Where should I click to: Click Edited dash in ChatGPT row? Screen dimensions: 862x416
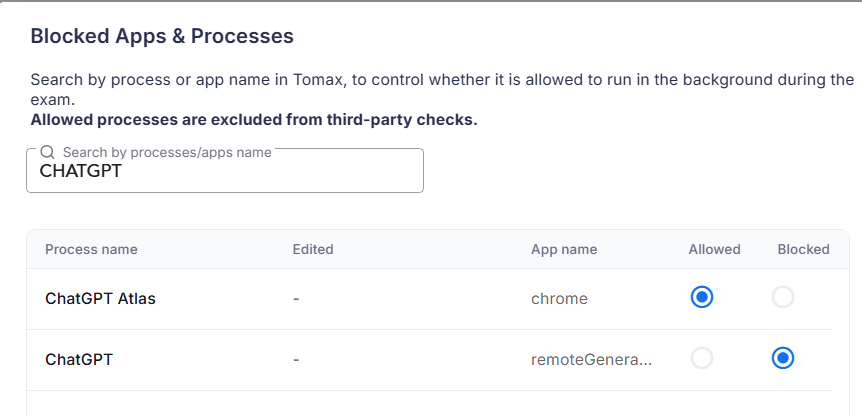(x=296, y=360)
